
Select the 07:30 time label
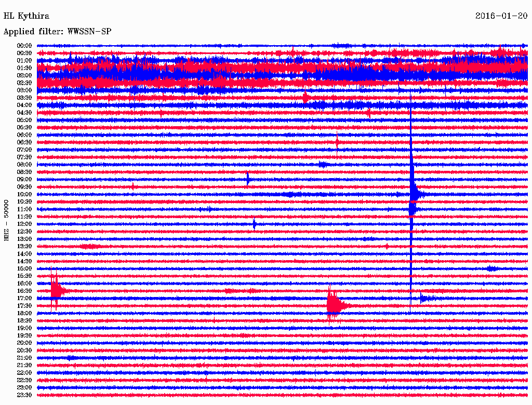(24, 157)
